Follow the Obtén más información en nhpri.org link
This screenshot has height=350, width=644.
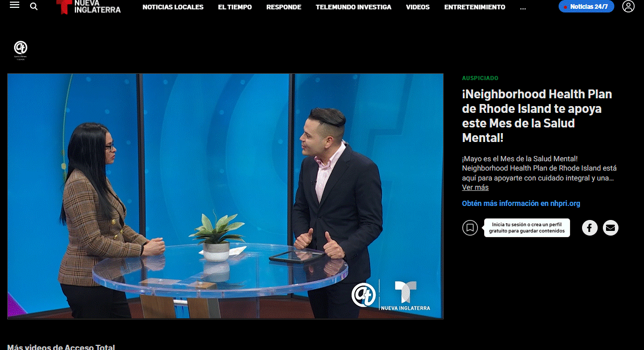point(521,203)
